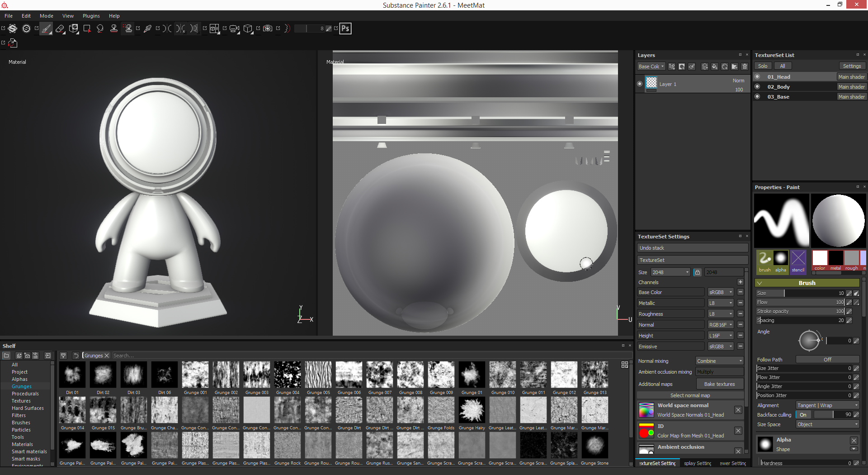Open the TextureSet Size 2048 dropdown
The height and width of the screenshot is (475, 868).
(670, 272)
